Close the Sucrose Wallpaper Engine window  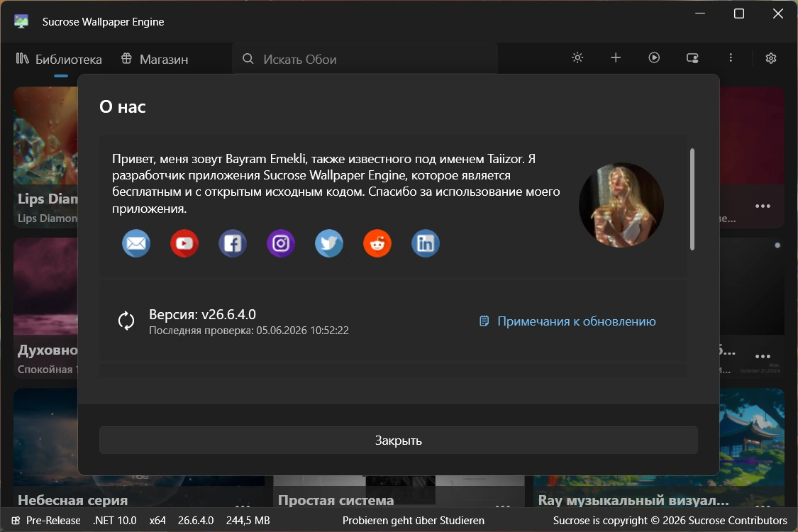tap(777, 13)
